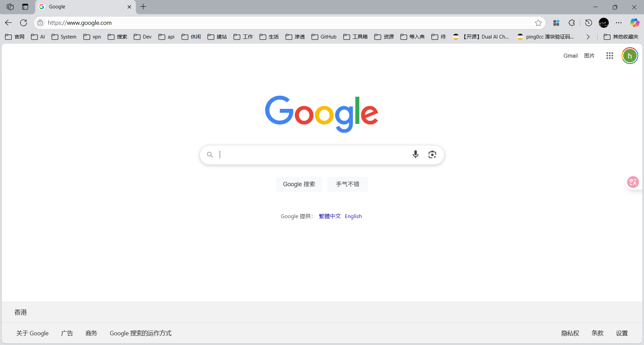Screen dimensions: 644x345
Task: Click the address bar URL
Action: (80, 23)
